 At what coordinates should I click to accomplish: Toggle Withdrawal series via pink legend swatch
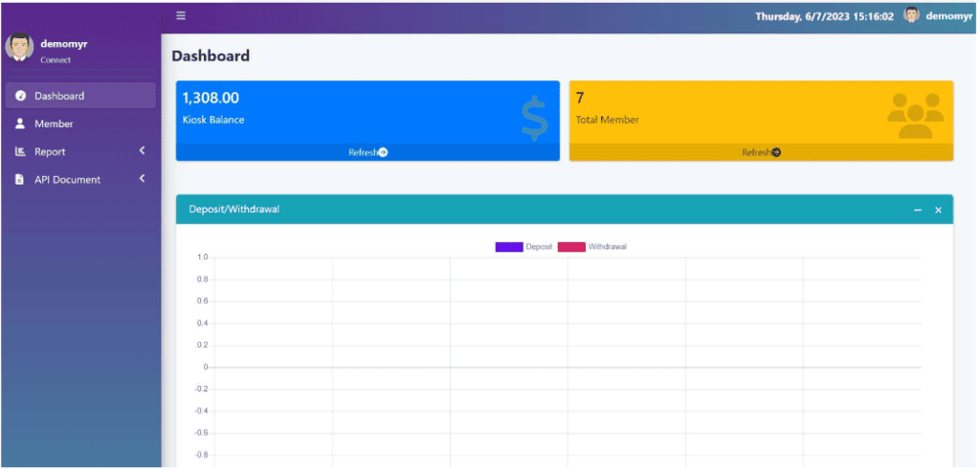pos(571,247)
